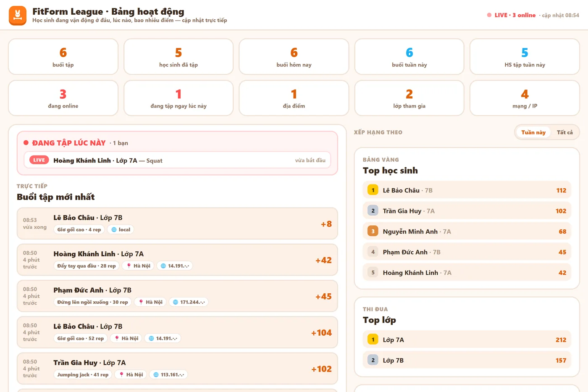Click the 'Đứng lên ngồi xuống · 30 rep' chip
The image size is (588, 392).
tap(92, 302)
